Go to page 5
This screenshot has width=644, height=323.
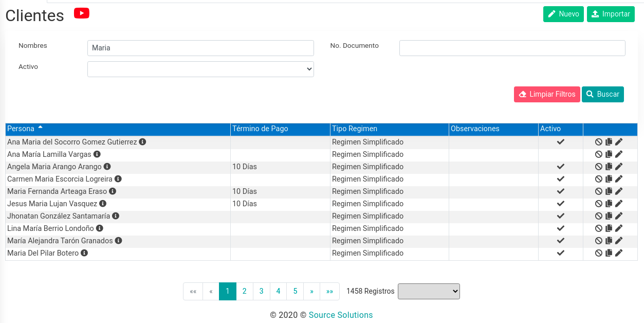click(295, 291)
